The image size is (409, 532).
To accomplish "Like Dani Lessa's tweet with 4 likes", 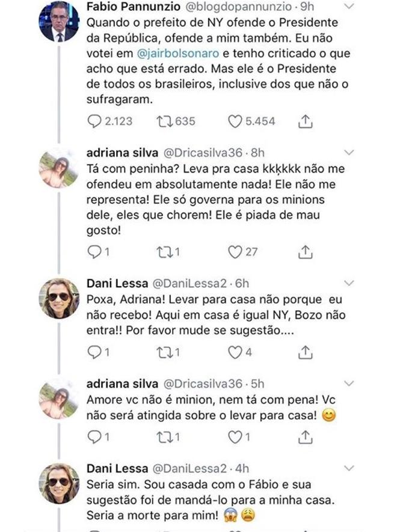I will (235, 352).
